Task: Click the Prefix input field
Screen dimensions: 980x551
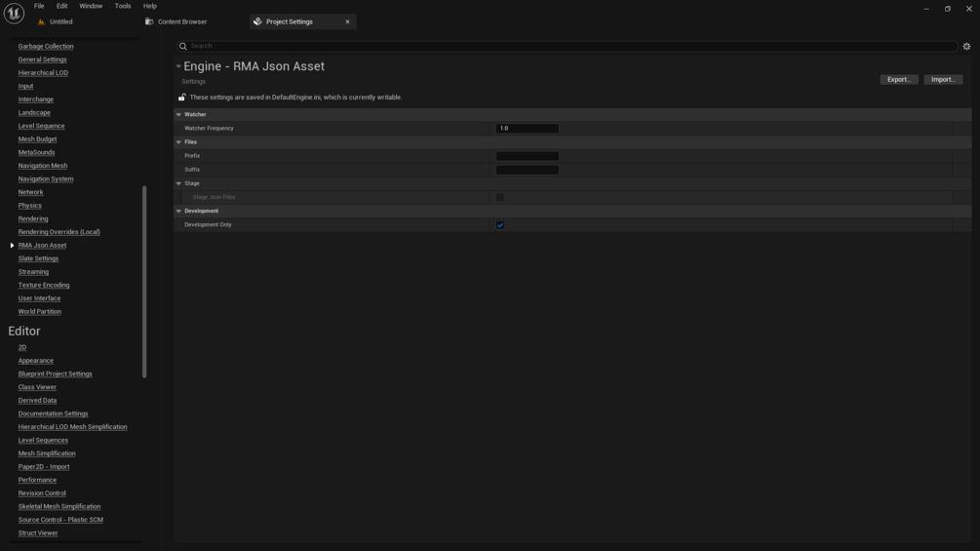Action: [x=527, y=156]
